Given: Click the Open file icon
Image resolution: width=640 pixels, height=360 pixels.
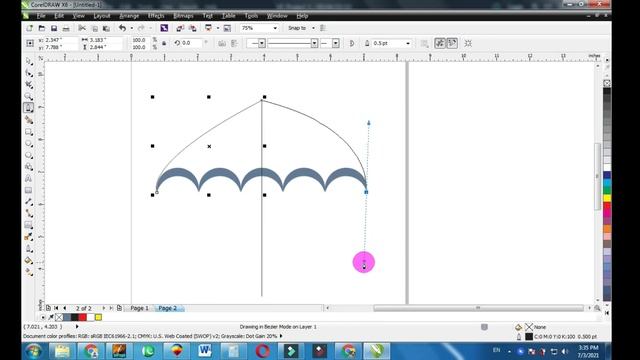Looking at the screenshot, I should pos(42,28).
